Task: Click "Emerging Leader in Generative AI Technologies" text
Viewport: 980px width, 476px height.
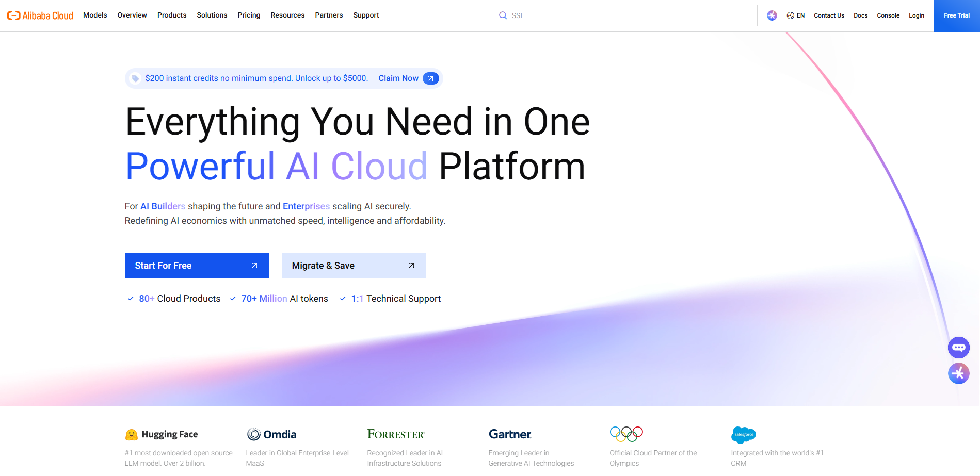Action: pyautogui.click(x=531, y=458)
